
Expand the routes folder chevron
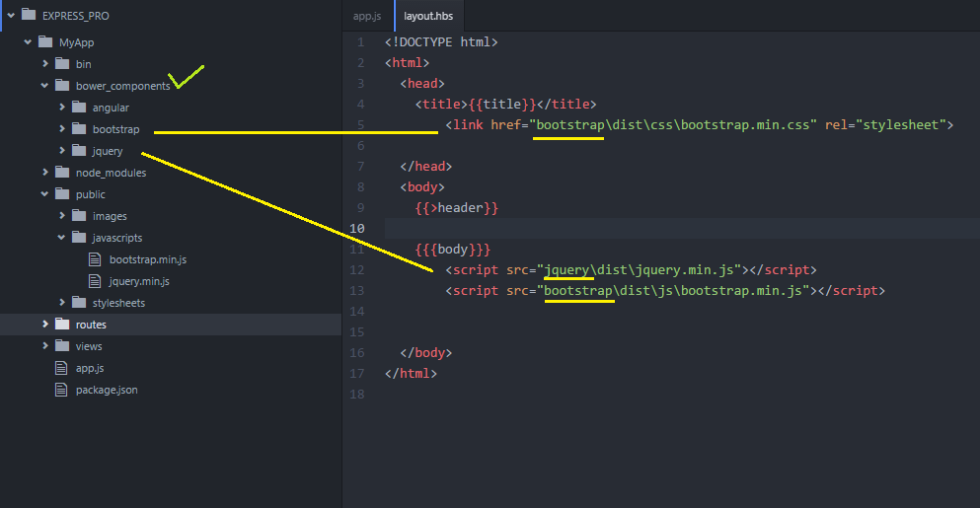point(45,324)
